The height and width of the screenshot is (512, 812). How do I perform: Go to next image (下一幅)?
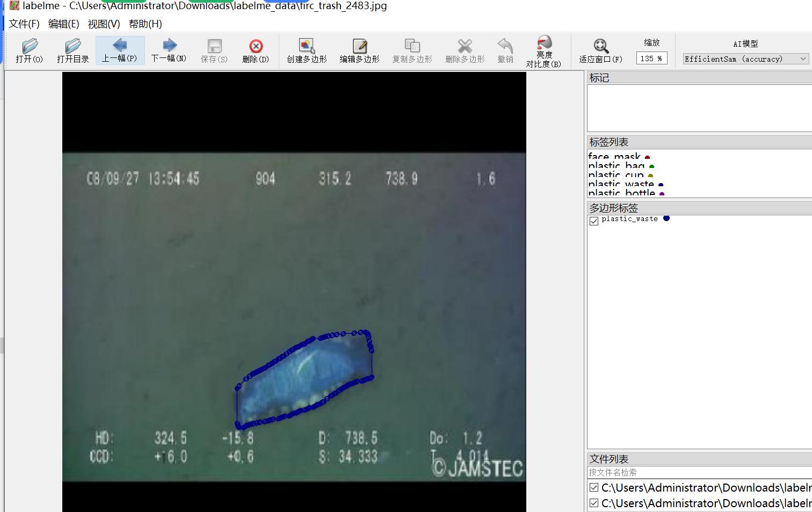pyautogui.click(x=169, y=50)
